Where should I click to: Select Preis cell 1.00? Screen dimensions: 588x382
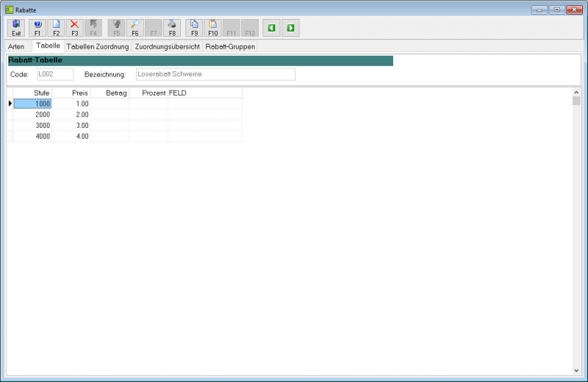tap(71, 104)
